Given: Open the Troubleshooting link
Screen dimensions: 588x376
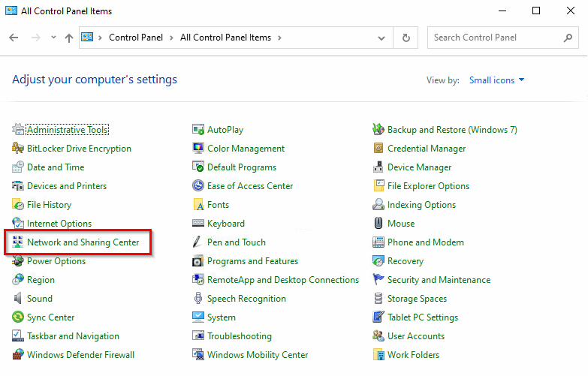Looking at the screenshot, I should tap(240, 336).
